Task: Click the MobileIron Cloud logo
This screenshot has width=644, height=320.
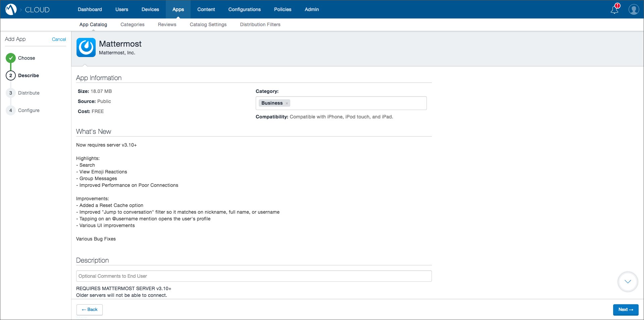Action: click(11, 9)
